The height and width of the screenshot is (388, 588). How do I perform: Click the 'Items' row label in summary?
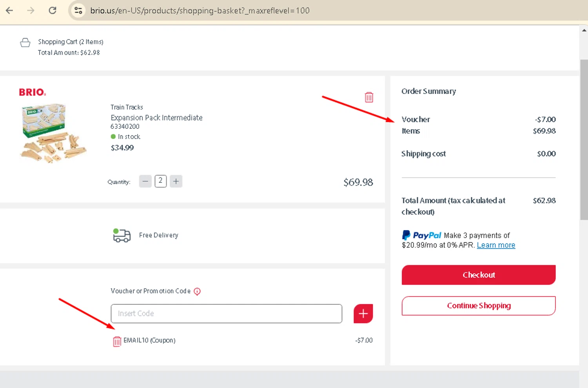tap(410, 131)
